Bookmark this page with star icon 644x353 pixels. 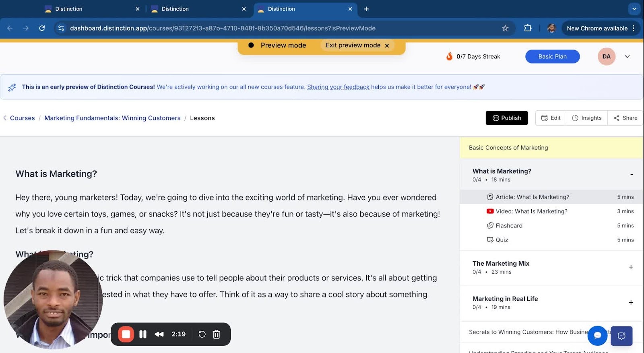click(505, 28)
